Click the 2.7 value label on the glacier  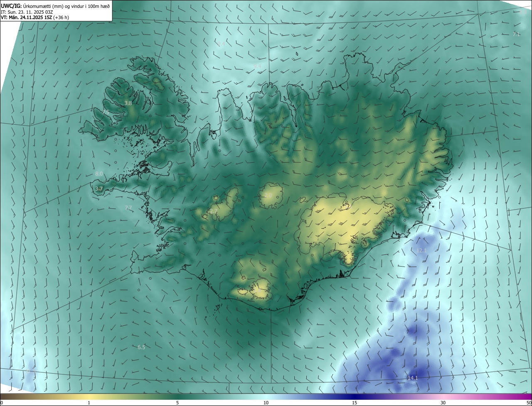click(x=213, y=211)
